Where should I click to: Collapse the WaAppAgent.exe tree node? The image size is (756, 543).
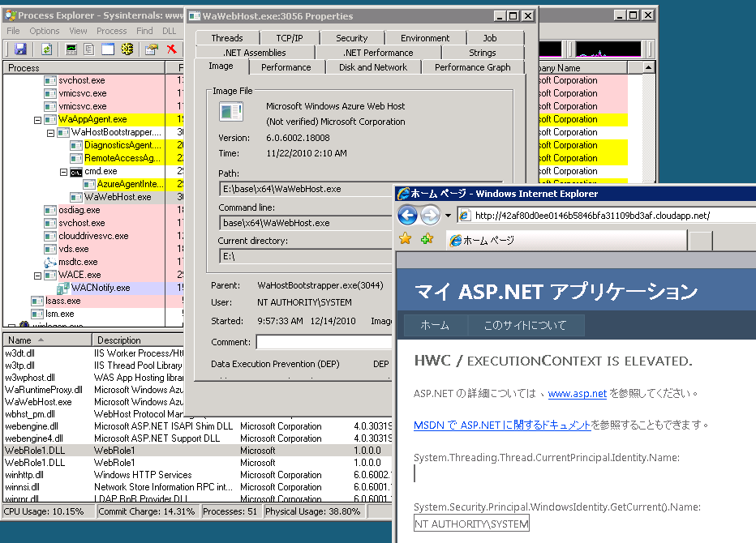click(x=38, y=119)
